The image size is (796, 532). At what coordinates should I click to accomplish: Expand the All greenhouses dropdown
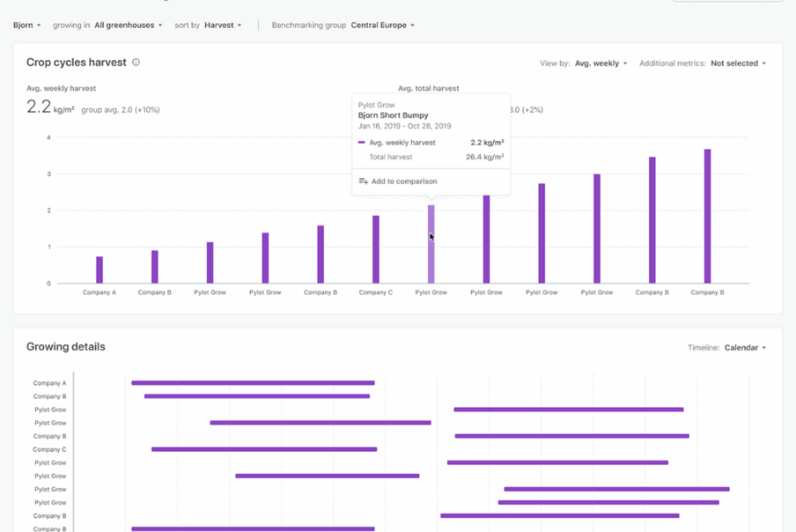click(x=129, y=26)
